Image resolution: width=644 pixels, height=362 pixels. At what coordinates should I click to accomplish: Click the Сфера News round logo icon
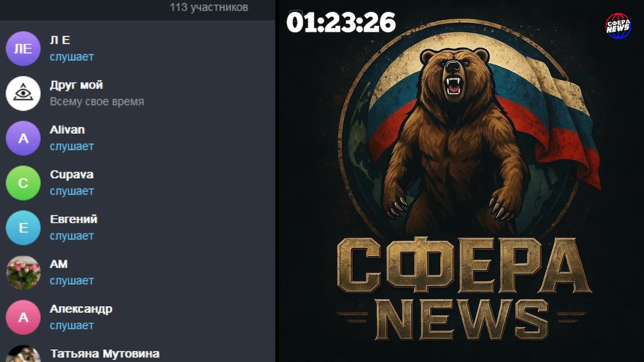(618, 26)
